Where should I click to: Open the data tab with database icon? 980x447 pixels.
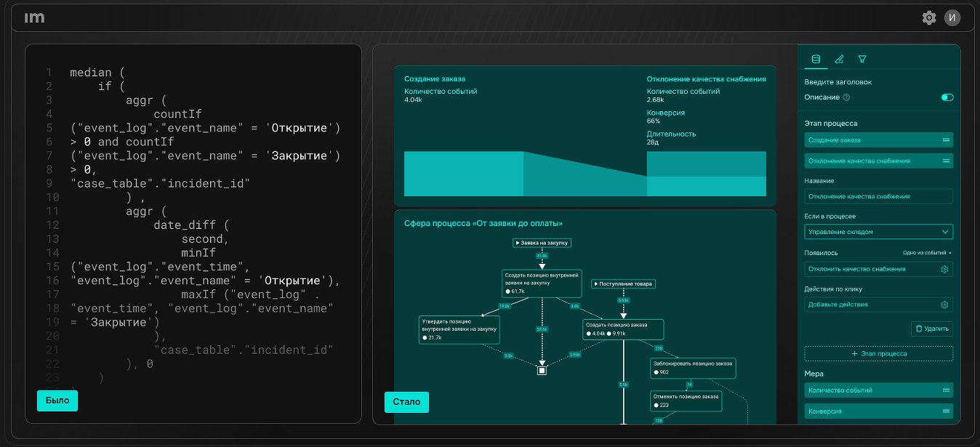click(816, 59)
